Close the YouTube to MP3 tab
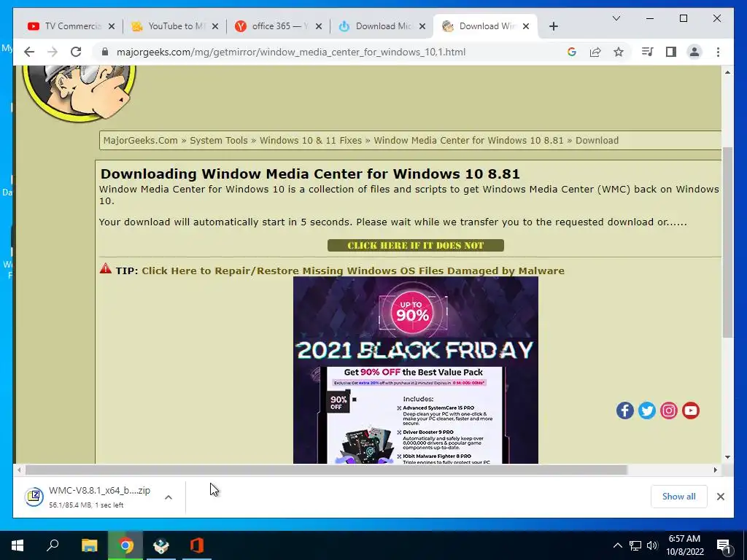 coord(215,26)
